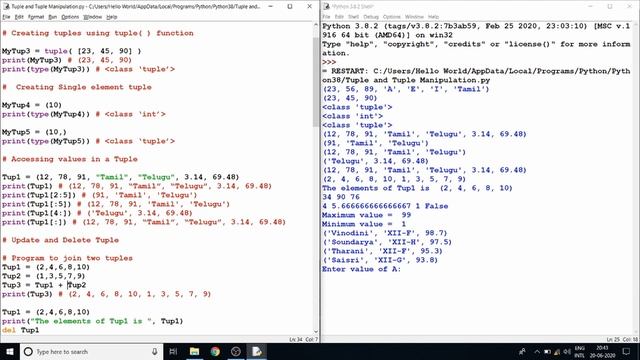Click the editor's vertical scrollbar thumb

click(316, 82)
